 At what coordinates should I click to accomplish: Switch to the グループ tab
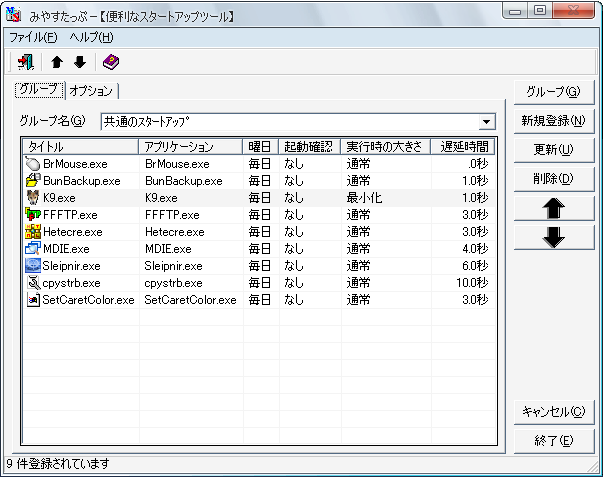pyautogui.click(x=39, y=90)
